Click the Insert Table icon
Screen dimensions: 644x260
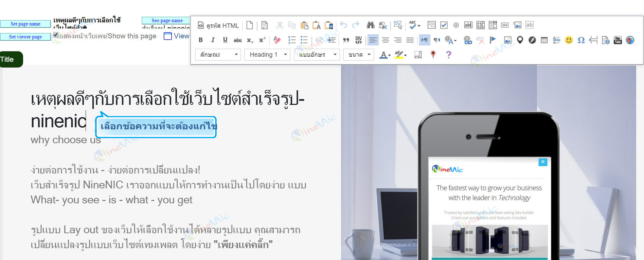(x=544, y=40)
